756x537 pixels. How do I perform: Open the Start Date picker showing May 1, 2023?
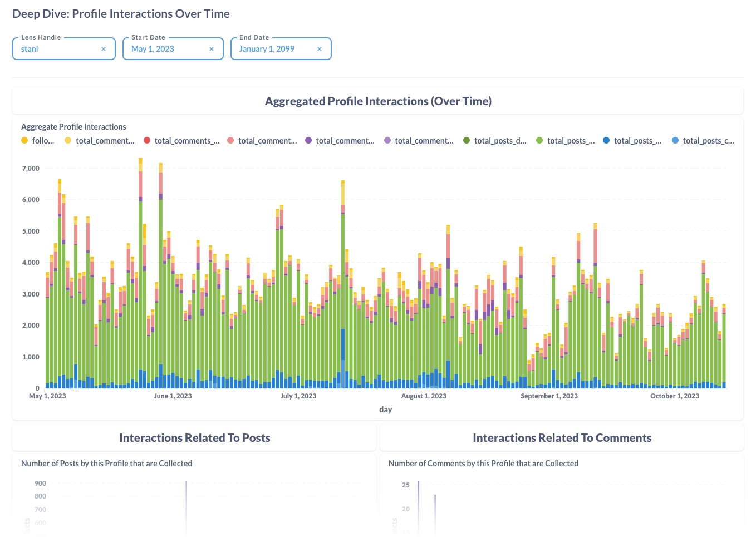[164, 49]
